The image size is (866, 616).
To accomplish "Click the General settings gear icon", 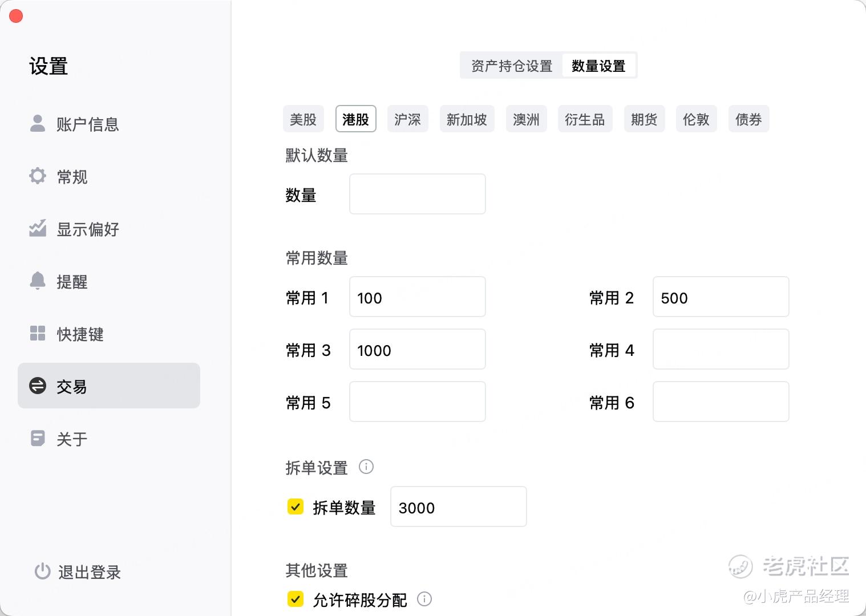I will pos(38,176).
